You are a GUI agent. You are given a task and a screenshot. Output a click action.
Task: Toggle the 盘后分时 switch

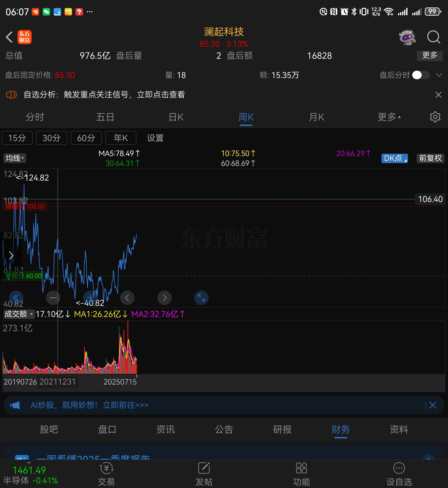[x=421, y=75]
